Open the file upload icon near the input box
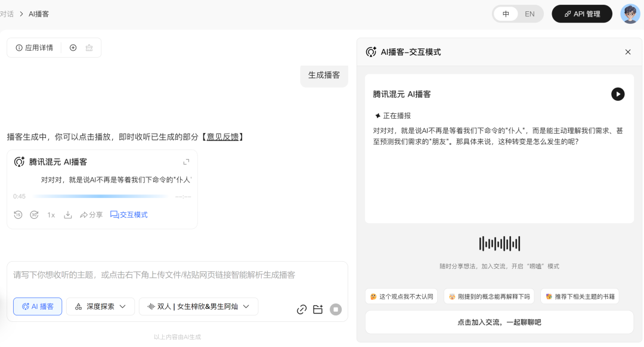This screenshot has height=347, width=644. (x=318, y=309)
